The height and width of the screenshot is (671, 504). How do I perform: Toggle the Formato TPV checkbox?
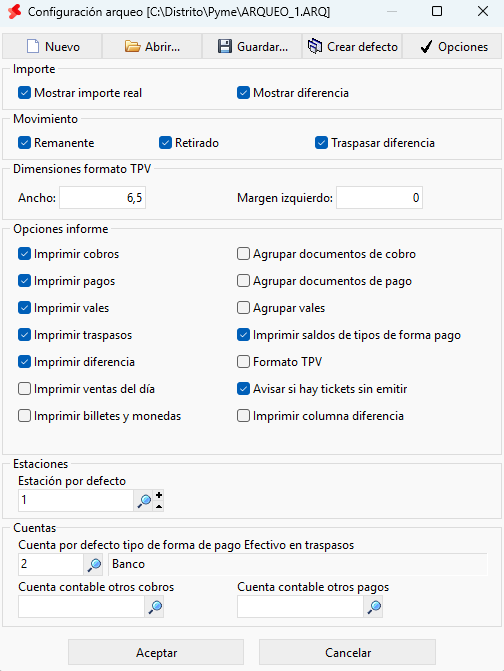pos(243,362)
